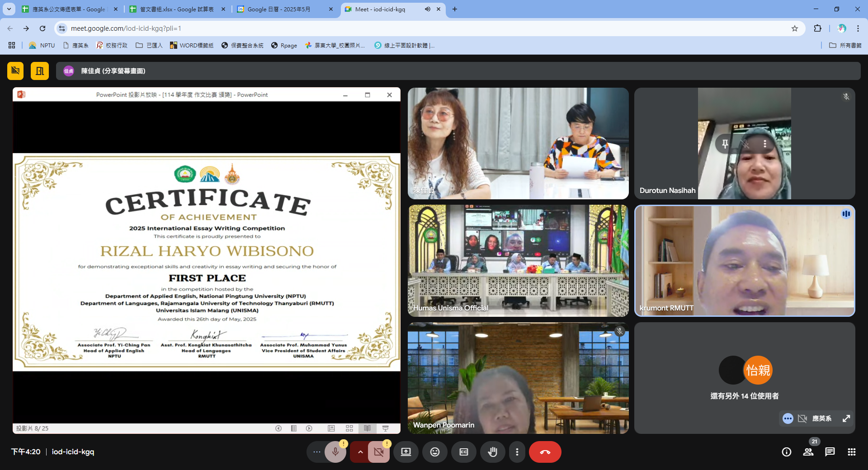This screenshot has width=868, height=470.
Task: Open self-view blue three-dot options
Action: 788,418
